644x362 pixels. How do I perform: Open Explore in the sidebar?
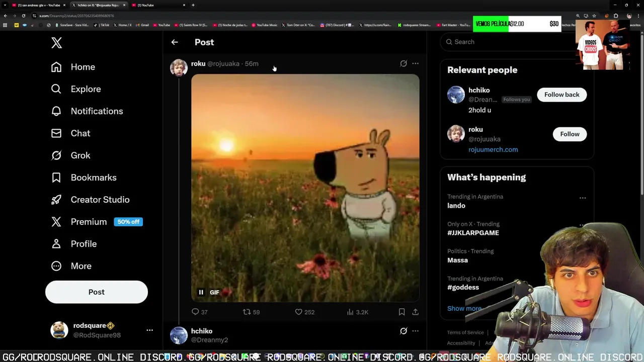[x=76, y=89]
